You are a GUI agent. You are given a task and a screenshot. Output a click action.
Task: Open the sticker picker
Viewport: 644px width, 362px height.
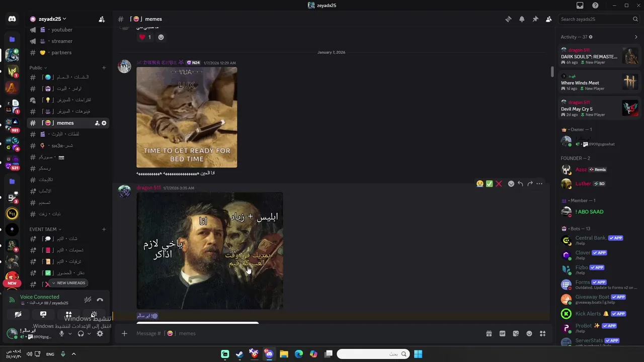(516, 333)
